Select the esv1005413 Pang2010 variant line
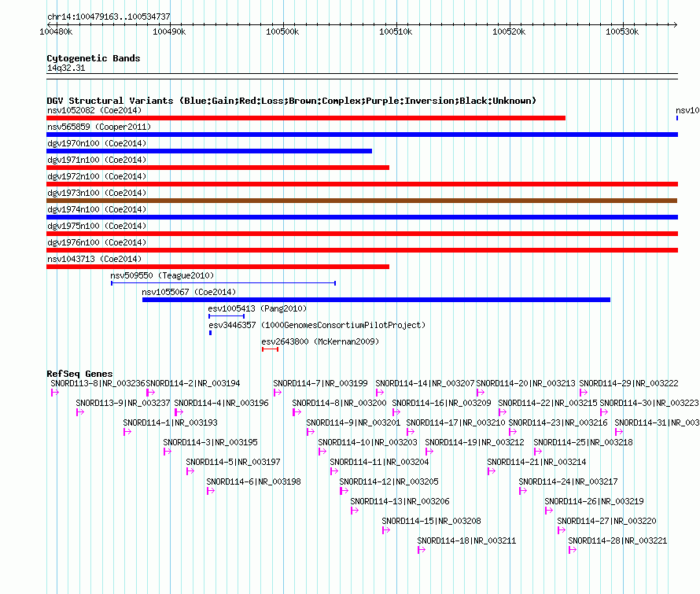This screenshot has height=594, width=700. [227, 316]
